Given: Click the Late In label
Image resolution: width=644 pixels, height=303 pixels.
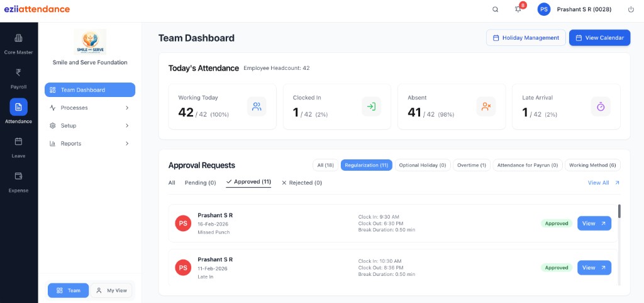Looking at the screenshot, I should click(x=206, y=277).
